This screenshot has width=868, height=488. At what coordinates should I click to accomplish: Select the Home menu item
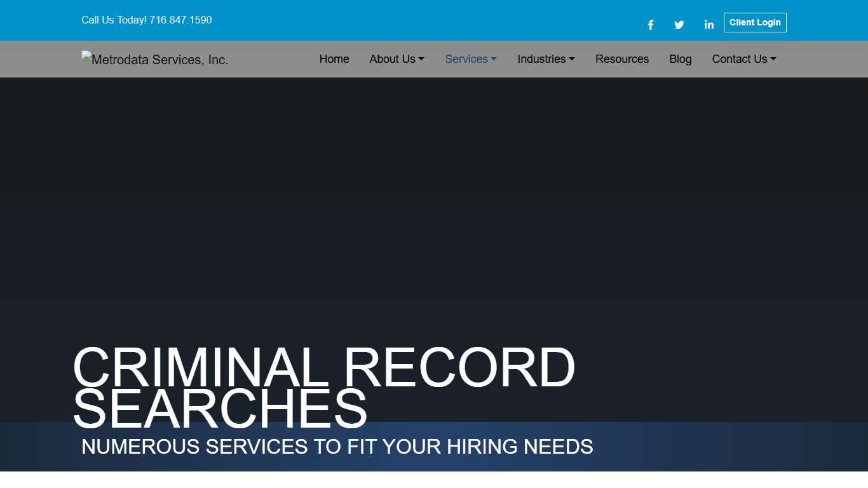pyautogui.click(x=334, y=58)
